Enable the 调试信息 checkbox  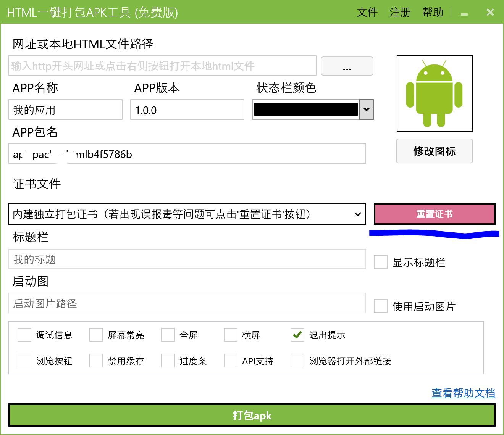24,335
